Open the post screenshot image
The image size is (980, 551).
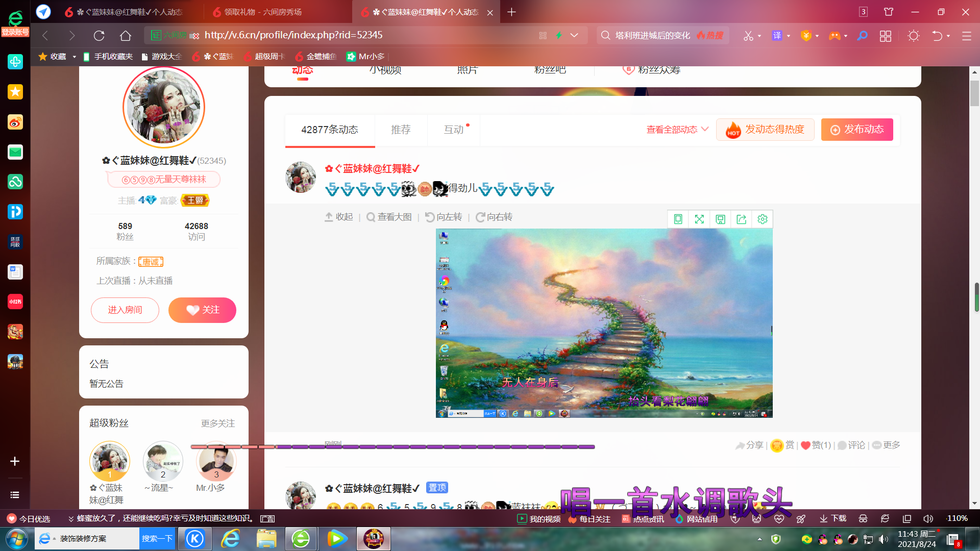604,323
